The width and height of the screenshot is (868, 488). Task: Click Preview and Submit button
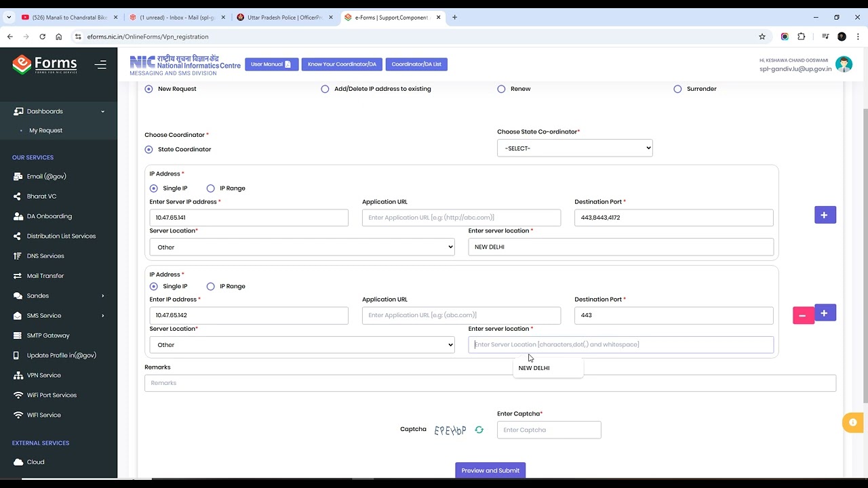coord(490,470)
